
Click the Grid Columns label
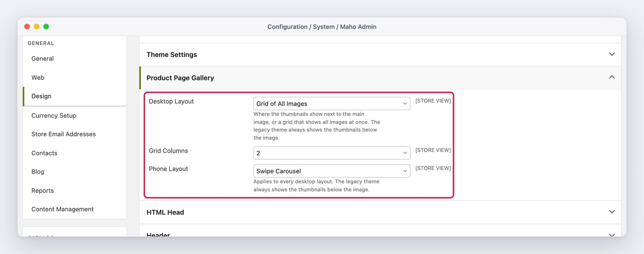(168, 151)
